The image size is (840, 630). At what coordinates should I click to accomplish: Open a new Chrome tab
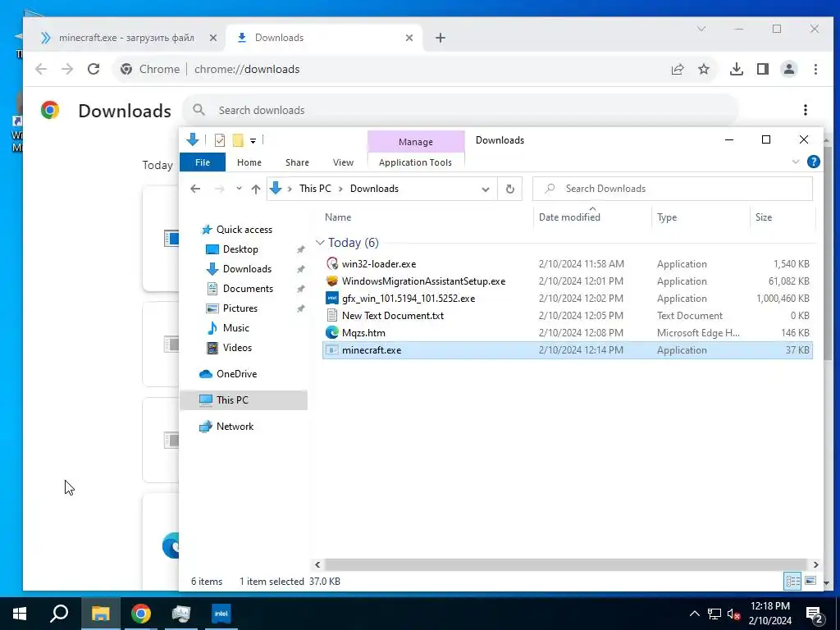pyautogui.click(x=441, y=38)
